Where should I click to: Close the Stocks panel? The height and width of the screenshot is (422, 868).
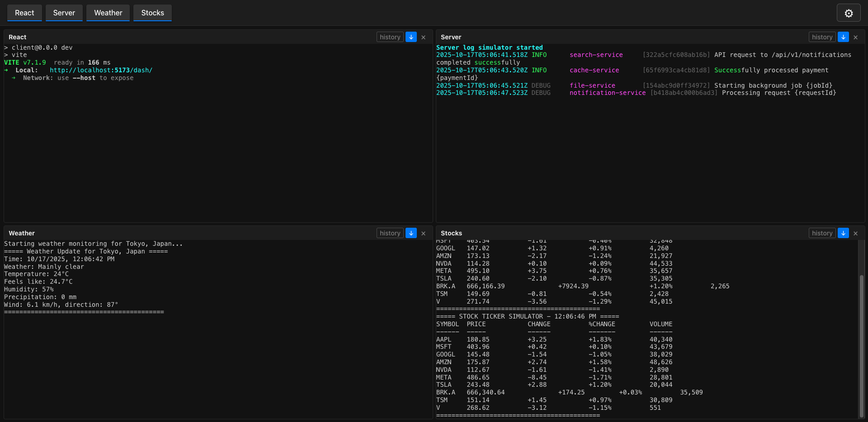pyautogui.click(x=856, y=233)
